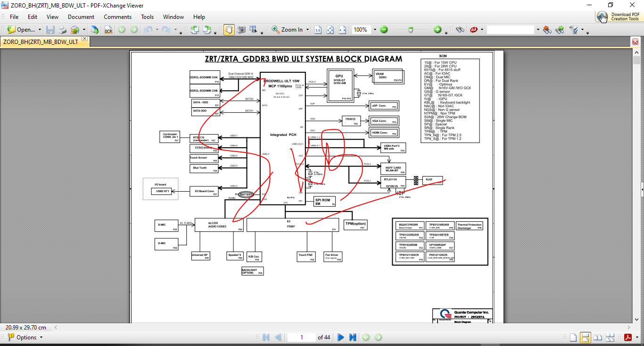The width and height of the screenshot is (644, 346).
Task: Click Download PDF Creation Tools
Action: pyautogui.click(x=619, y=17)
